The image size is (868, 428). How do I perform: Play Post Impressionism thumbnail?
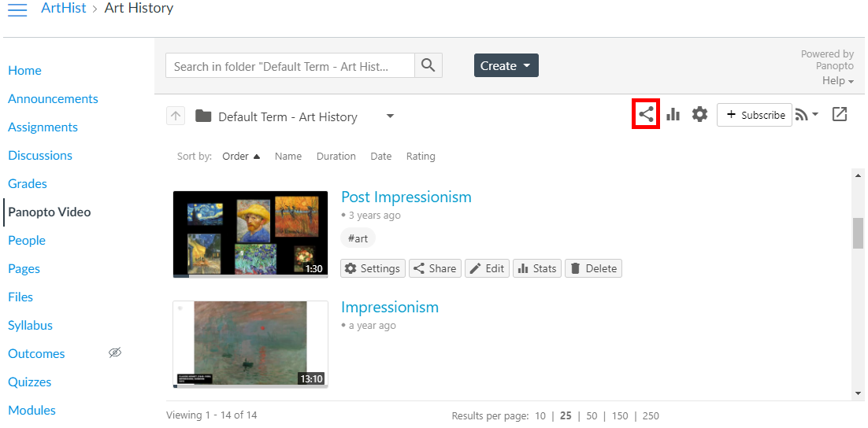(x=250, y=234)
